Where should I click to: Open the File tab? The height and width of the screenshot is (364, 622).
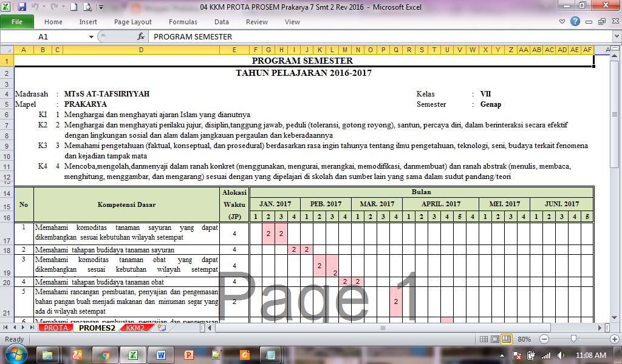pos(17,22)
